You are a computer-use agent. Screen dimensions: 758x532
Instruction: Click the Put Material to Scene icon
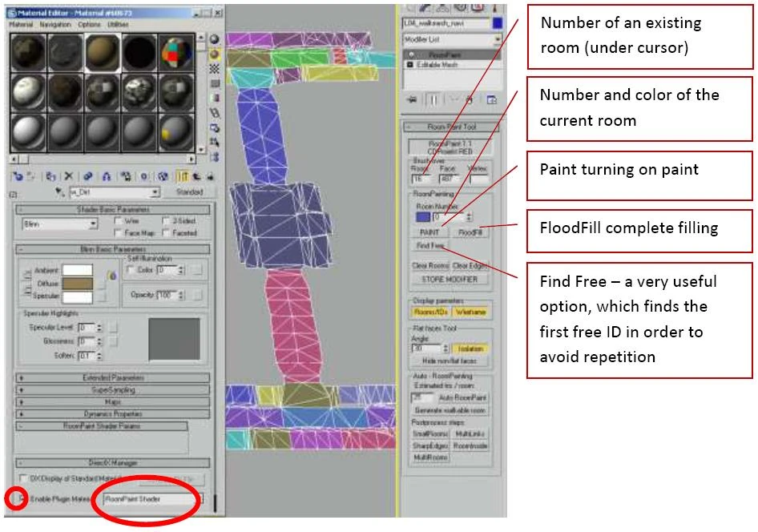[31, 176]
